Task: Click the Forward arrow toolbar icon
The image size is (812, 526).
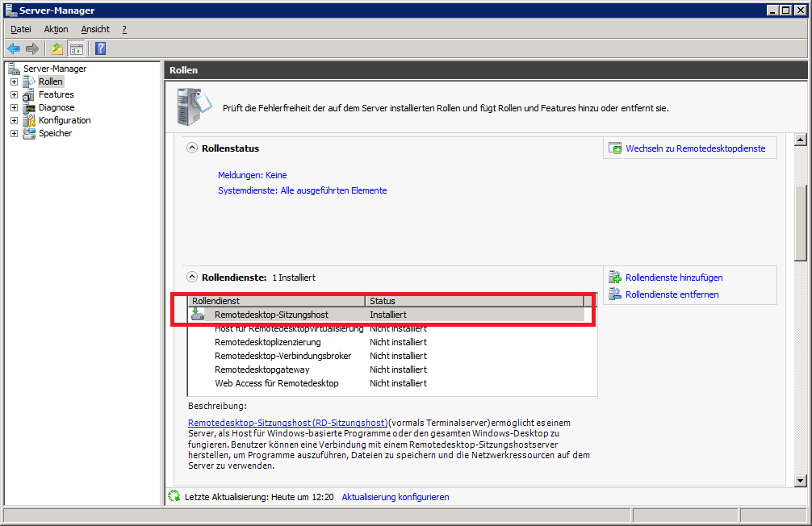Action: (x=32, y=48)
